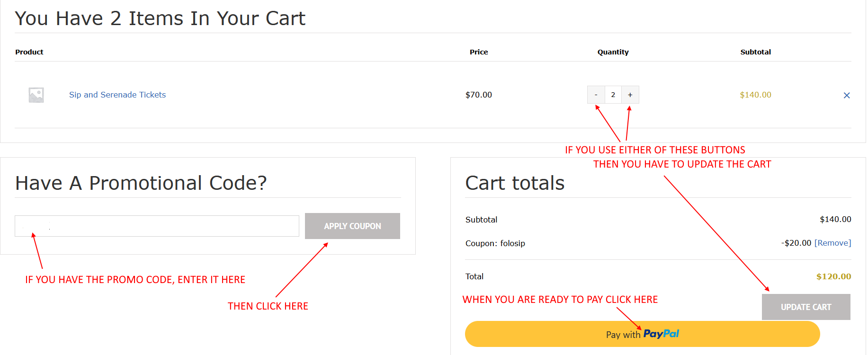Remove Sip and Serenade Tickets with X icon
This screenshot has height=355, width=868.
847,95
